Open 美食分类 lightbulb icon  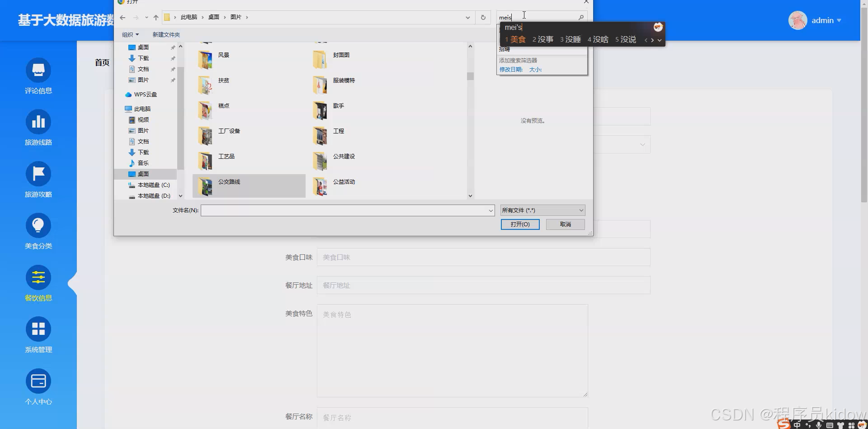coord(38,225)
